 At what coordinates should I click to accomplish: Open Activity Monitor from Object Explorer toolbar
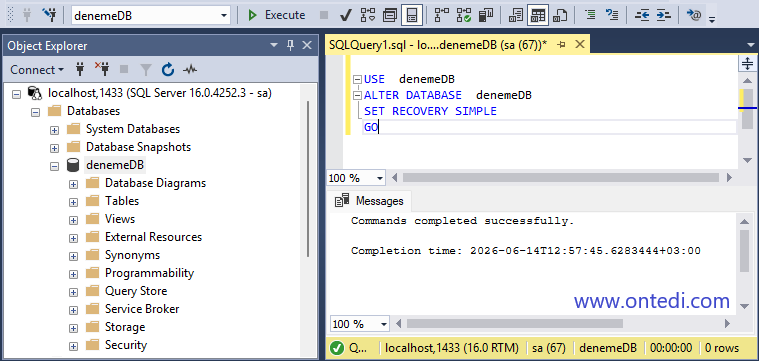coord(190,70)
